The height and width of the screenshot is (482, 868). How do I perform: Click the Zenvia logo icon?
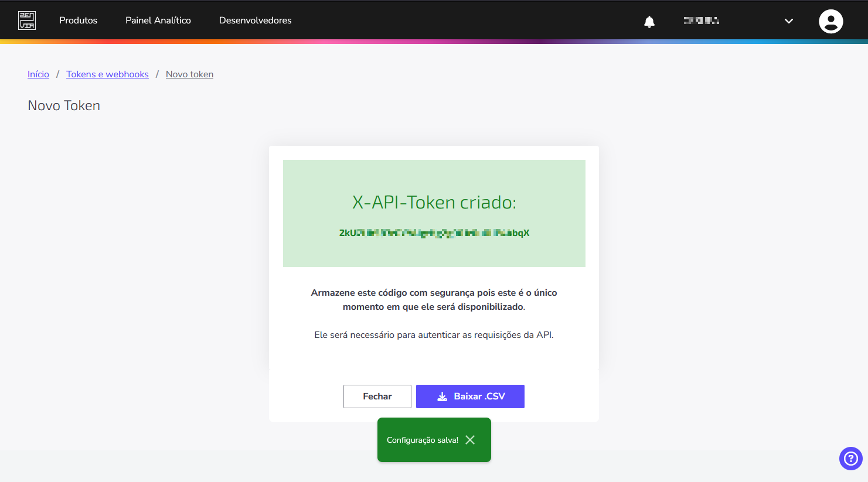pos(27,20)
